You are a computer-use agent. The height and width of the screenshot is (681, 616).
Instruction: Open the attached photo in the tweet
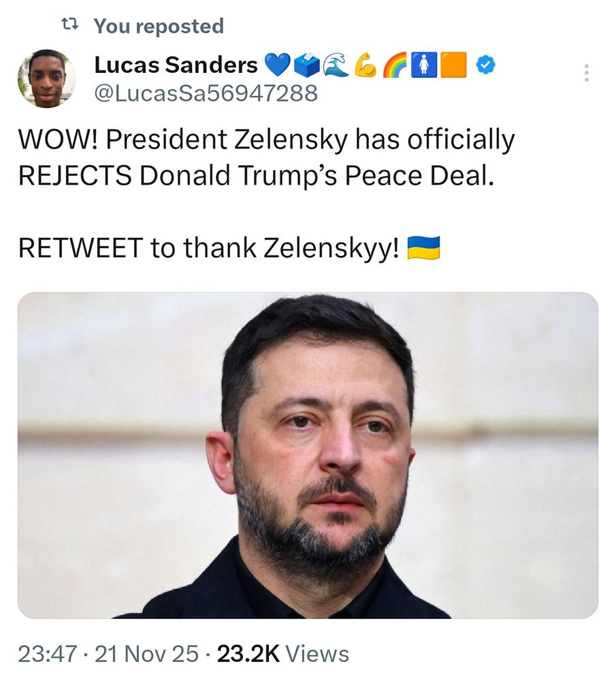[x=308, y=455]
